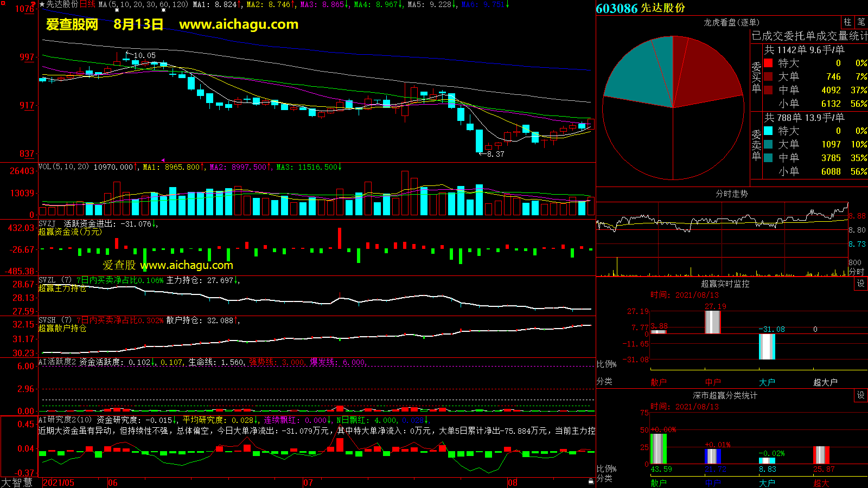This screenshot has width=868, height=488.
Task: Click the cyan 特大 sell order swatch
Action: pos(768,131)
